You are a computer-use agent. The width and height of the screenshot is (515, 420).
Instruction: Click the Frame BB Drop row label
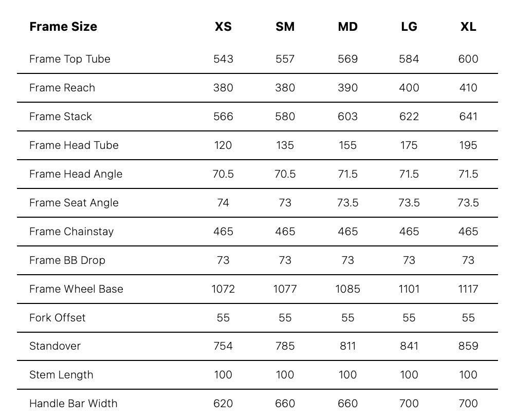pyautogui.click(x=67, y=260)
